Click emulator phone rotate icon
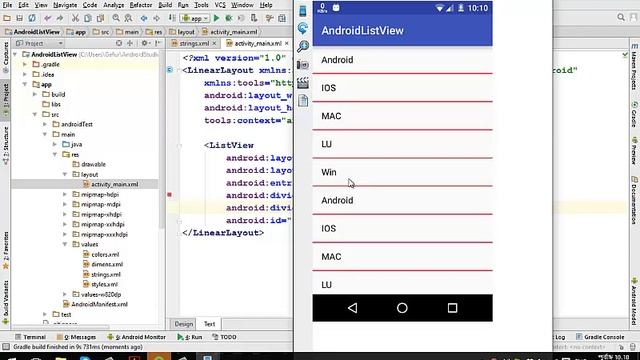640x360 pixels. click(x=303, y=28)
